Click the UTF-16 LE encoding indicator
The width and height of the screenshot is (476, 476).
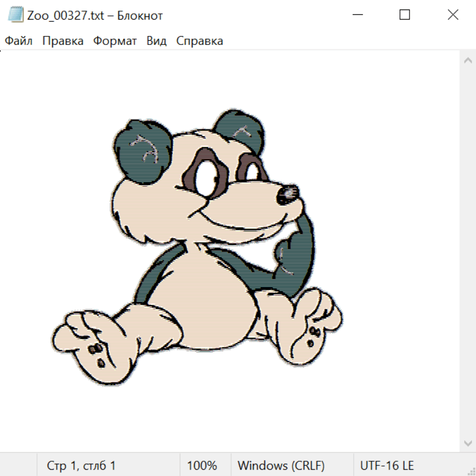point(387,465)
